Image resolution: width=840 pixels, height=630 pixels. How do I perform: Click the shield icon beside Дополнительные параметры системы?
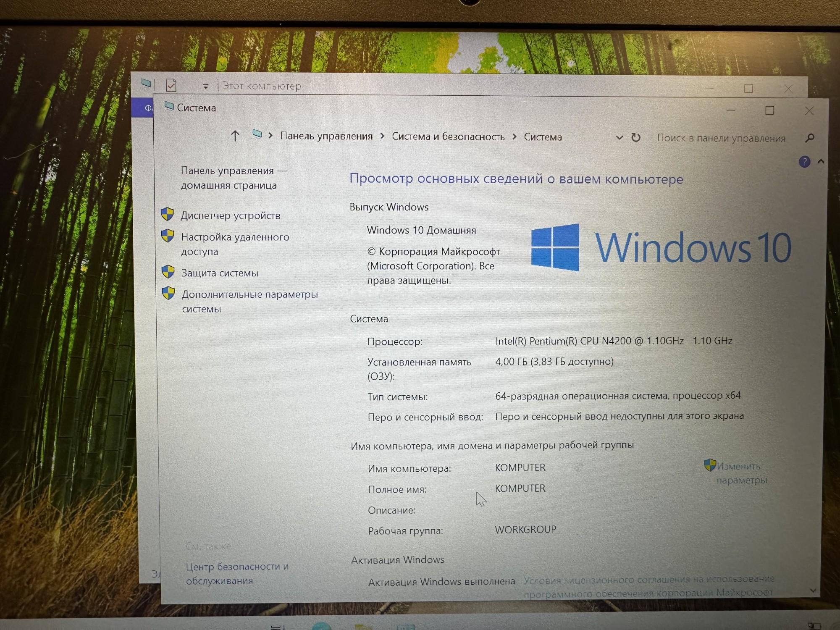point(168,293)
